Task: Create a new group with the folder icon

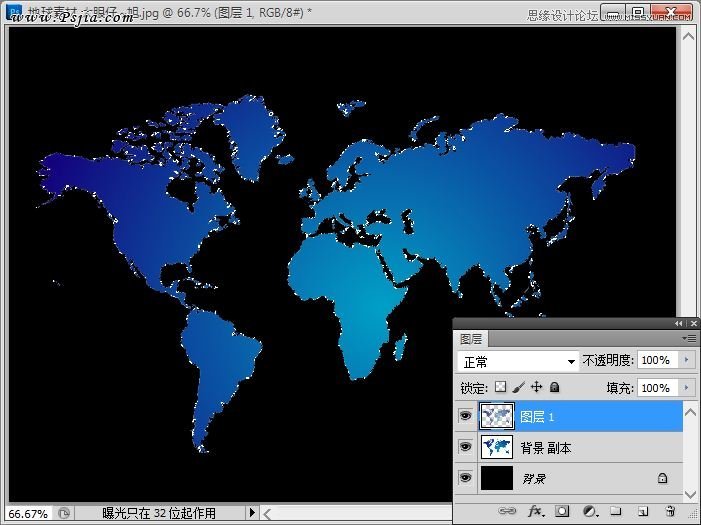Action: click(616, 511)
